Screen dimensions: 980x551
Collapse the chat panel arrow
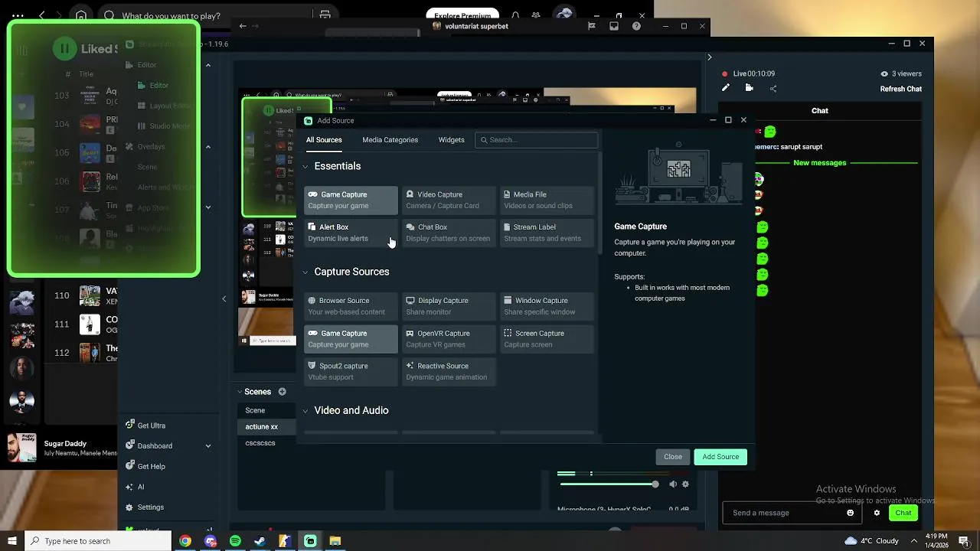pos(709,57)
